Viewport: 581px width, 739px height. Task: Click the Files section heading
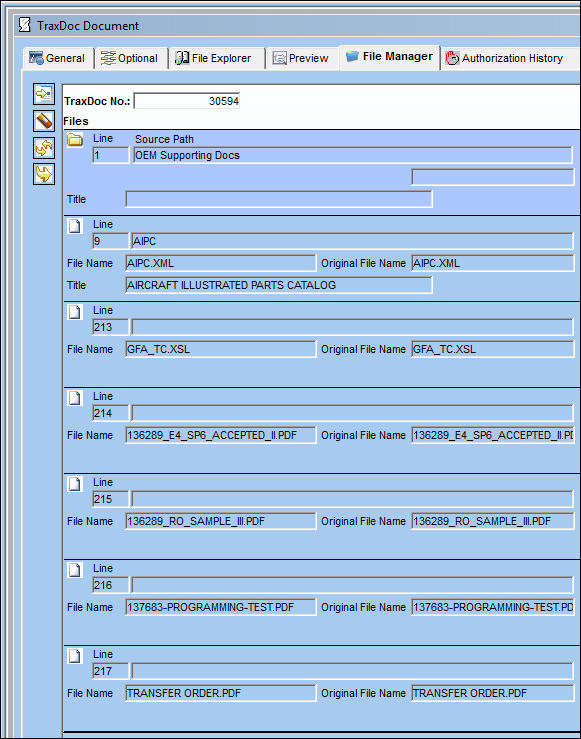(76, 121)
